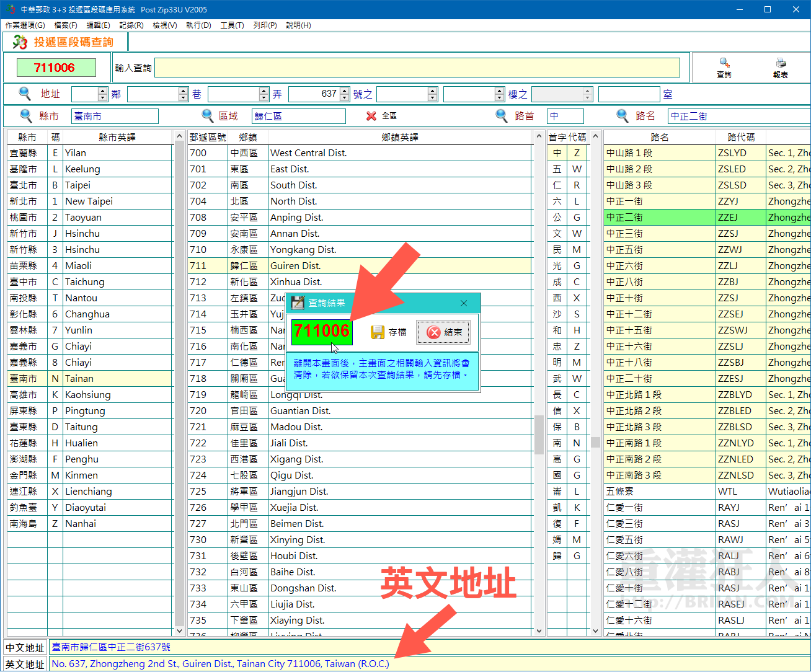Click the 路首 field showing 中
The height and width of the screenshot is (672, 811).
(x=565, y=116)
